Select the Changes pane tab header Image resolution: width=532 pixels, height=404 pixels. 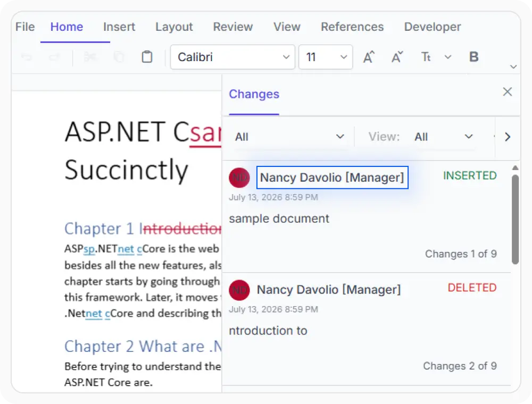(x=254, y=94)
